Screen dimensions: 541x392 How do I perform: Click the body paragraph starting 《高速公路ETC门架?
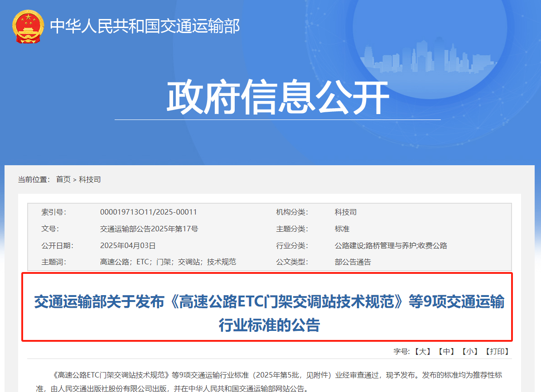(269, 382)
